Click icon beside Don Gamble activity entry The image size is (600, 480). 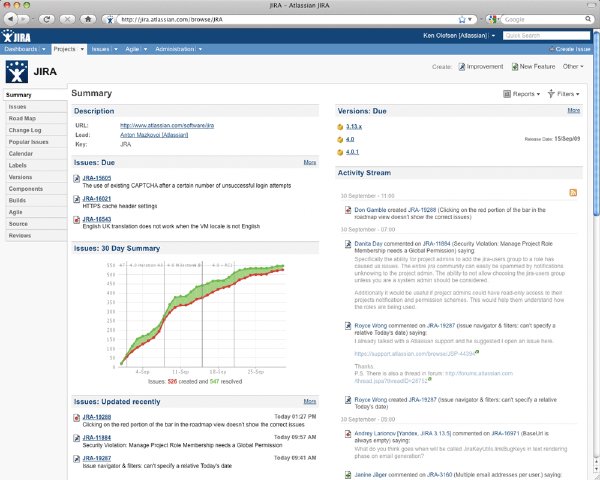click(x=348, y=210)
